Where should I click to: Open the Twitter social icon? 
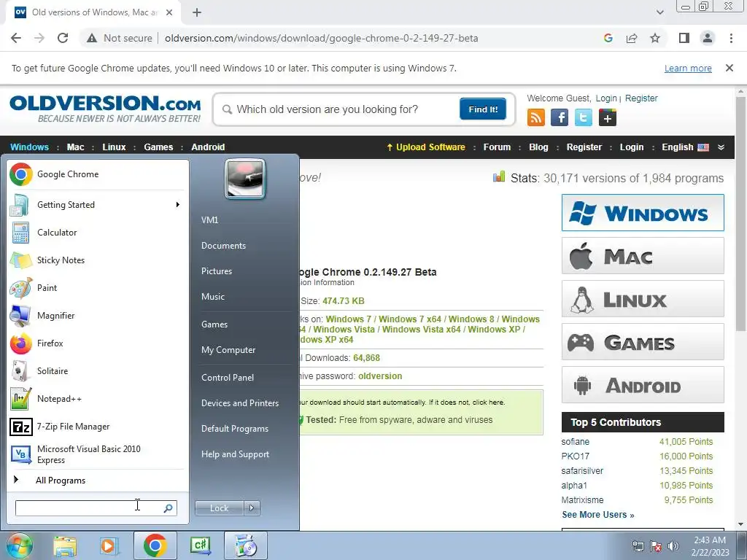(x=584, y=117)
